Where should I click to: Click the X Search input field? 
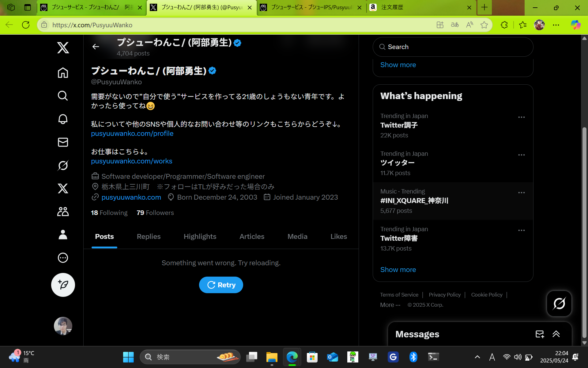[453, 47]
